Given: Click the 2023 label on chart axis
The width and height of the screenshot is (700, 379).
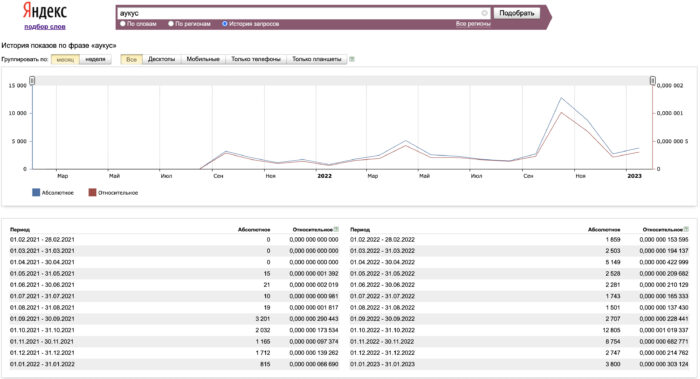Looking at the screenshot, I should click(634, 176).
